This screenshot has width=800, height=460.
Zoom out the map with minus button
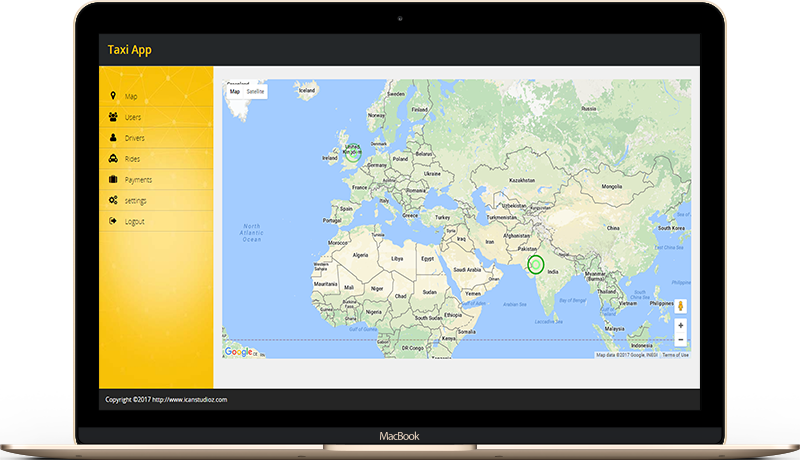680,340
